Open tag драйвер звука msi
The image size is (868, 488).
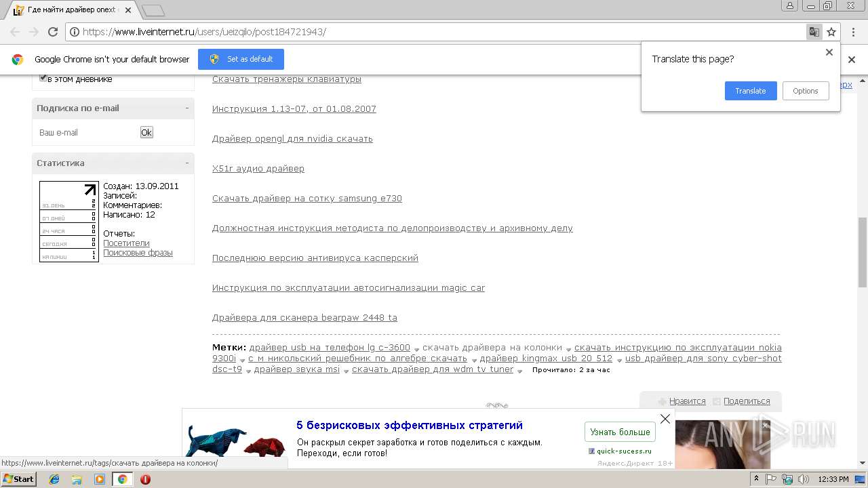[297, 369]
